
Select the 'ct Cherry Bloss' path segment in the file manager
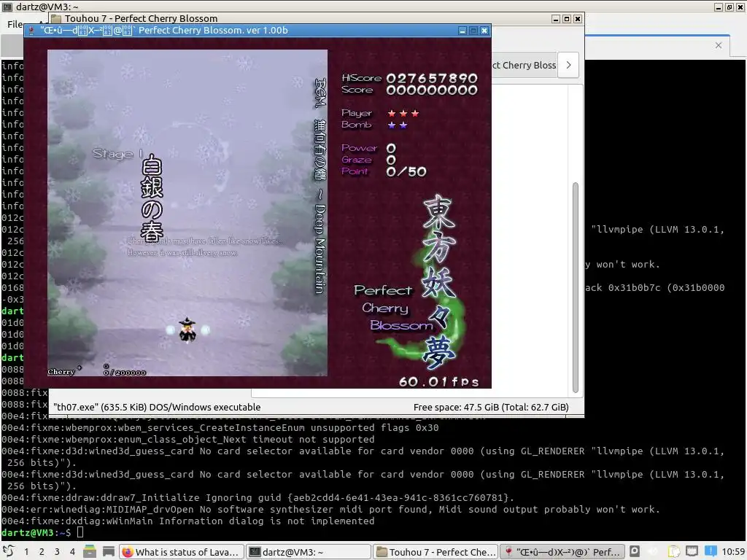524,65
